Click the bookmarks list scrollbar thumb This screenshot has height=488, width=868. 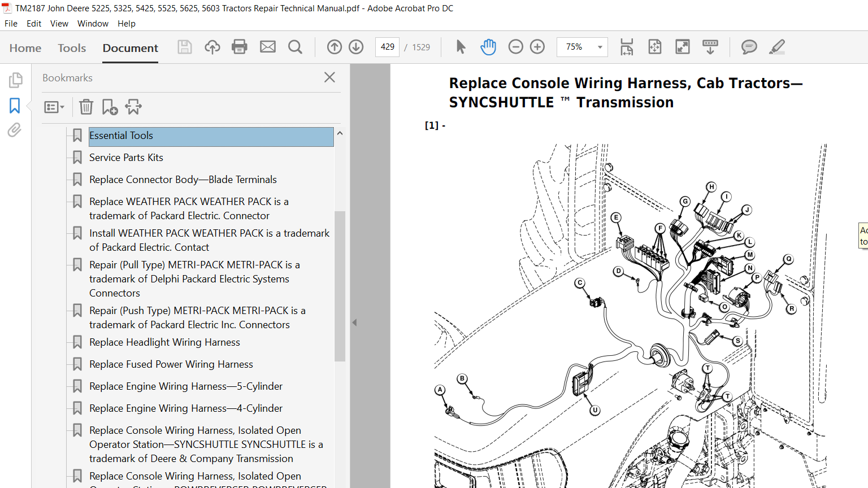[x=340, y=286]
